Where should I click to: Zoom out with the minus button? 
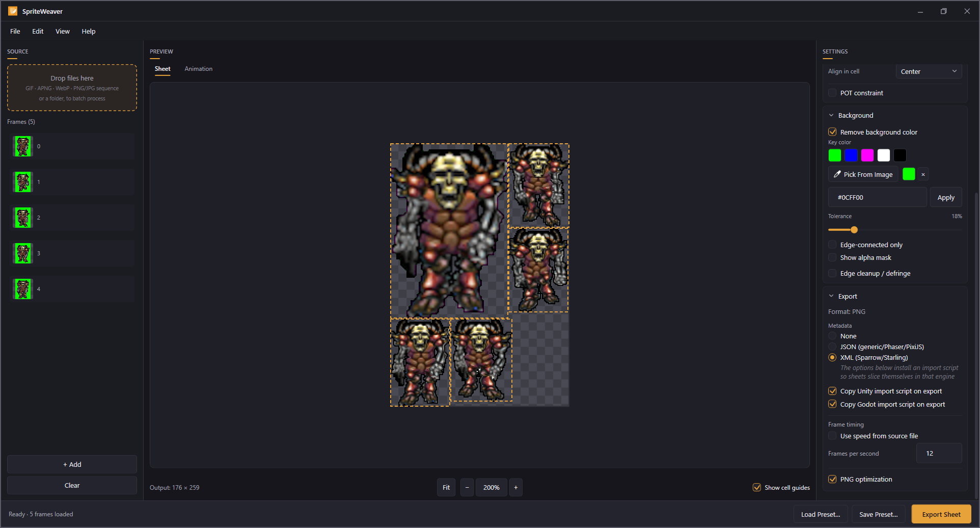[x=467, y=487]
